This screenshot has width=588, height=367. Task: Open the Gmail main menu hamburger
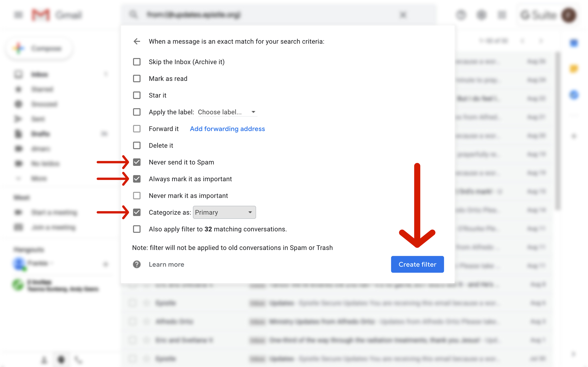tap(18, 15)
